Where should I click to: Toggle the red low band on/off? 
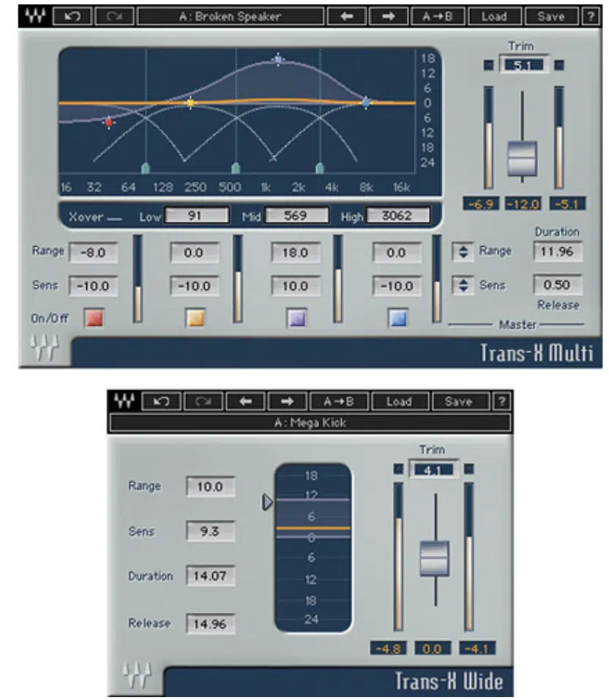(x=94, y=319)
